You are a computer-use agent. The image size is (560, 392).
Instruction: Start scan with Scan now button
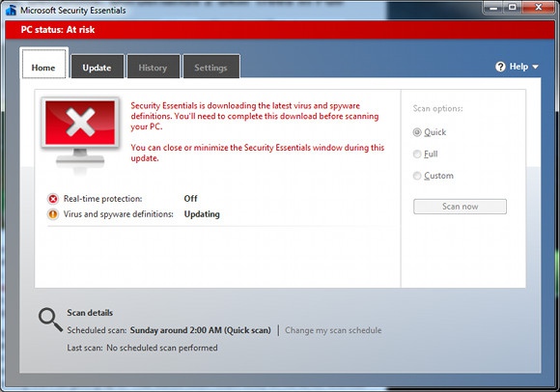pyautogui.click(x=460, y=207)
